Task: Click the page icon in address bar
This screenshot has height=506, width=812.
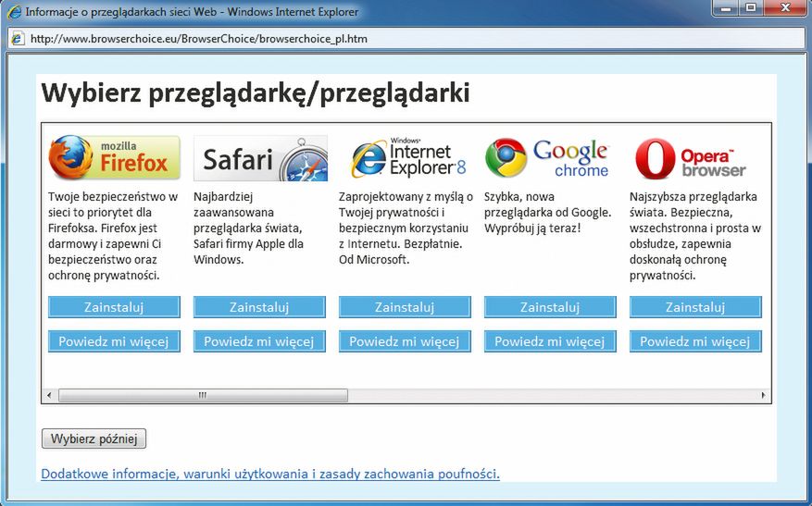Action: [18, 38]
